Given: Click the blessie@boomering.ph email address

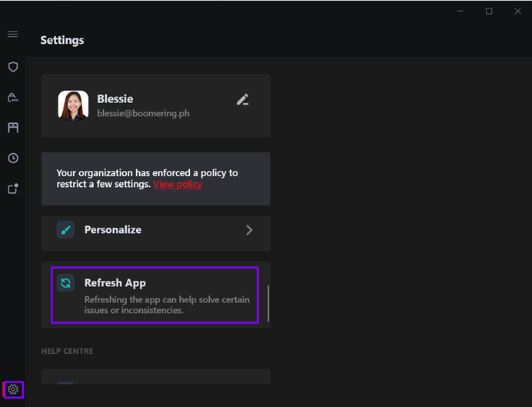Looking at the screenshot, I should point(143,113).
